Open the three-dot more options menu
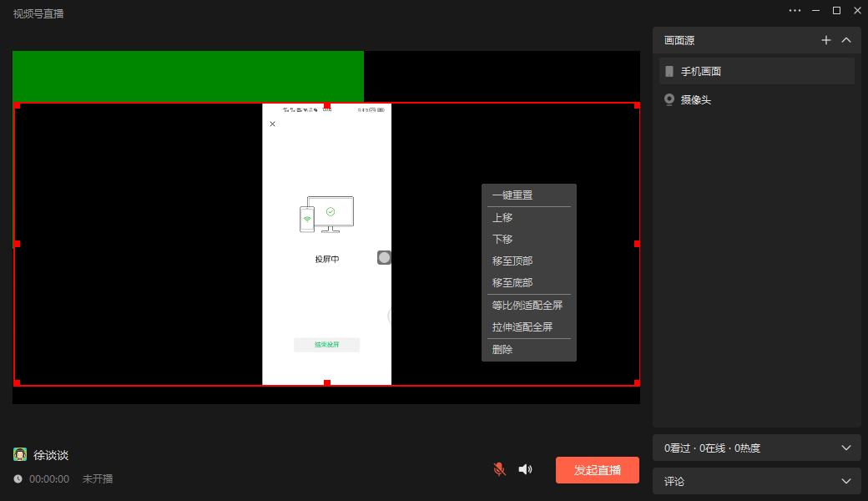The width and height of the screenshot is (868, 501). (795, 10)
